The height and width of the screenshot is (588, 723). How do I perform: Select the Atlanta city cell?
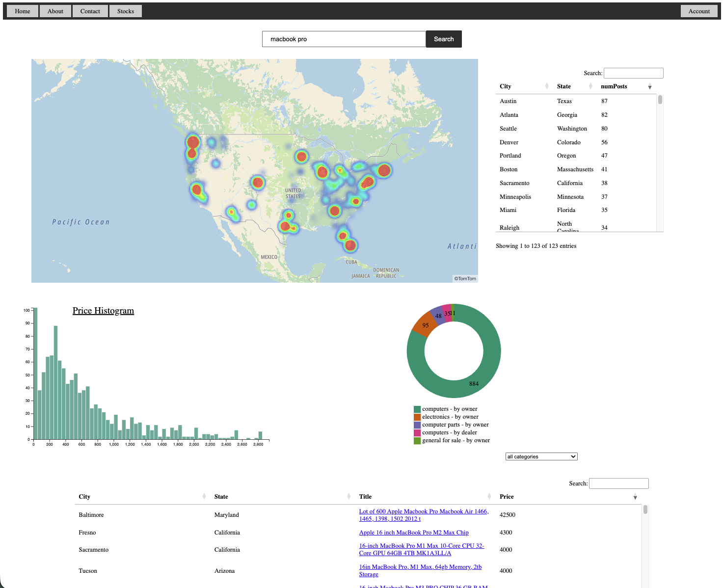[x=509, y=115]
